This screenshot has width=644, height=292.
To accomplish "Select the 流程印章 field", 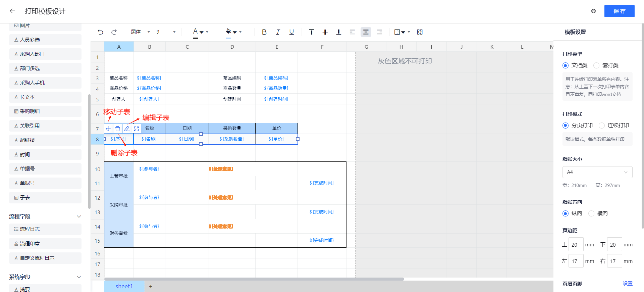I will [x=45, y=244].
